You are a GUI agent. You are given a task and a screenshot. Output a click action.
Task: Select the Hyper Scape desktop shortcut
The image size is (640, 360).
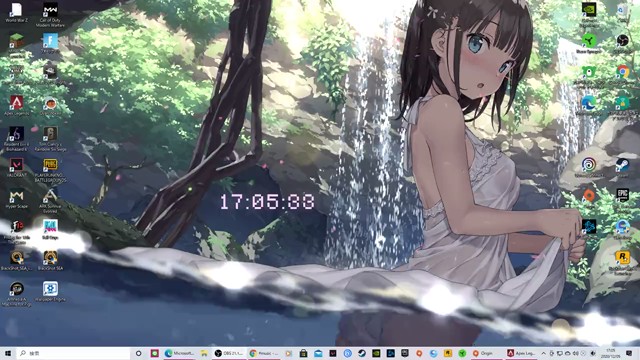click(17, 198)
